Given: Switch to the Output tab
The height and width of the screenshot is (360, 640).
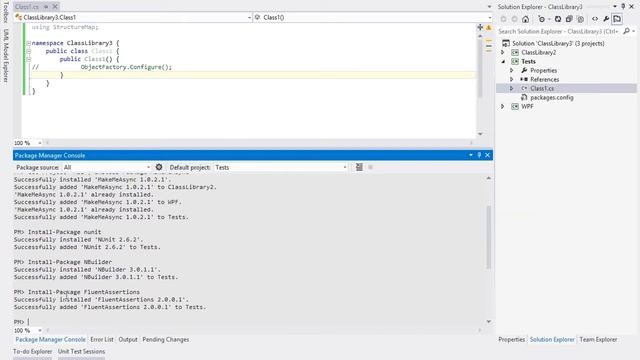Looking at the screenshot, I should 128,339.
